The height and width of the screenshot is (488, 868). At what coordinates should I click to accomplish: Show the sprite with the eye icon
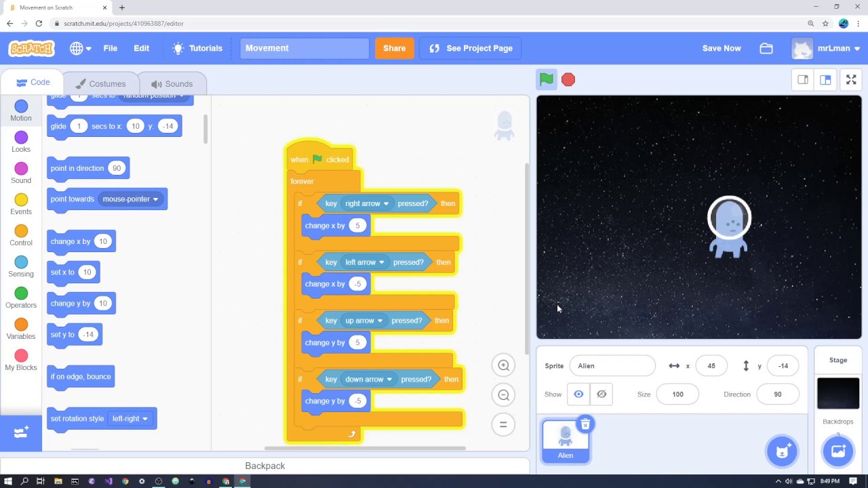pos(578,394)
